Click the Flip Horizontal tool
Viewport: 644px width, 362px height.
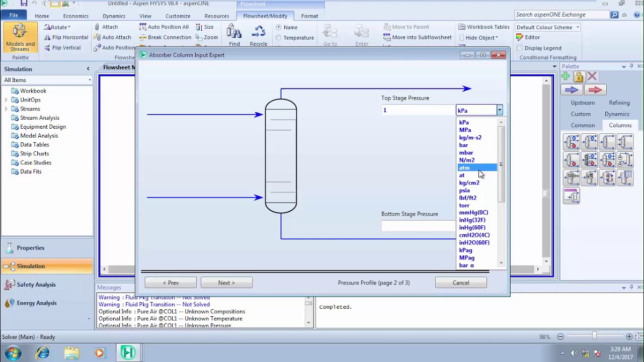click(x=65, y=37)
